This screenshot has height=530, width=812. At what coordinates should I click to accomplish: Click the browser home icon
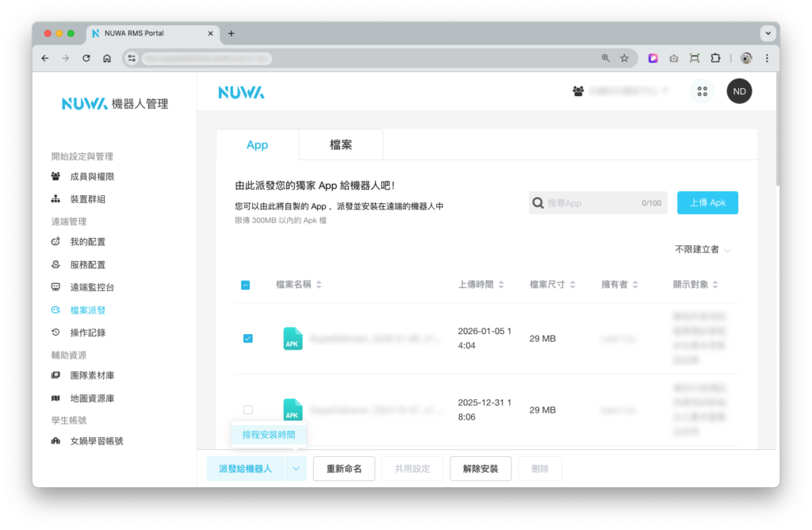[x=107, y=58]
